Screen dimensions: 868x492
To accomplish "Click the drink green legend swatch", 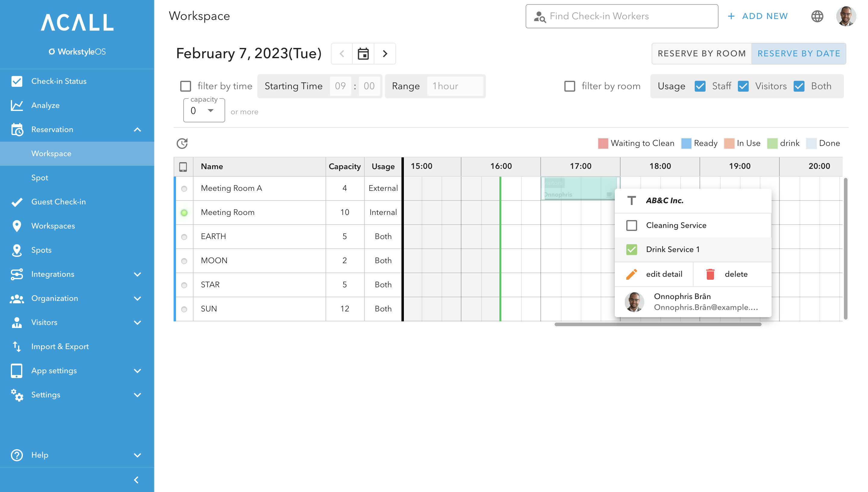I will [772, 143].
